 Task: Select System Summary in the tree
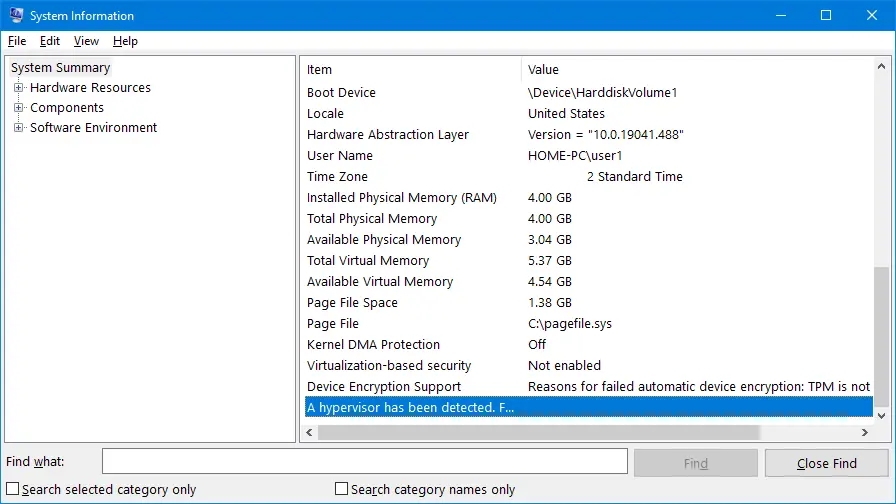point(60,68)
